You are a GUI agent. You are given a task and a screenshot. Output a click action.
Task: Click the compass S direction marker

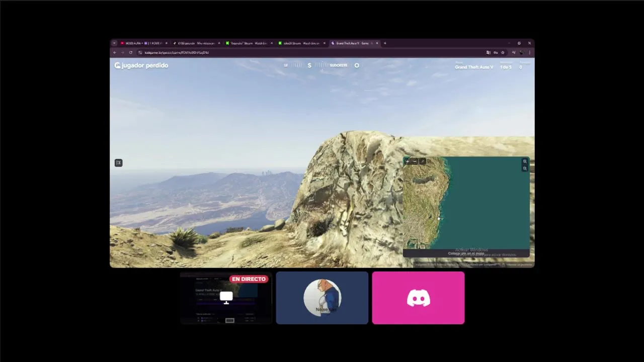(x=309, y=65)
